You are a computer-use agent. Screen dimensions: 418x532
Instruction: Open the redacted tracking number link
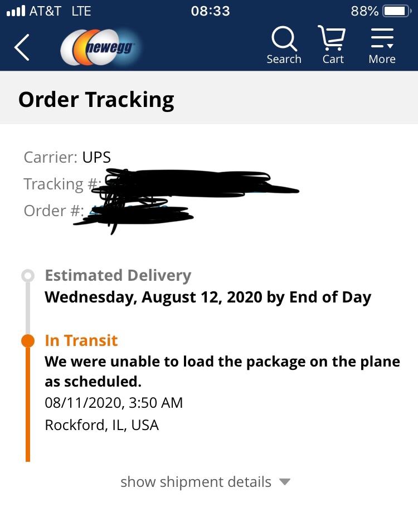[195, 184]
